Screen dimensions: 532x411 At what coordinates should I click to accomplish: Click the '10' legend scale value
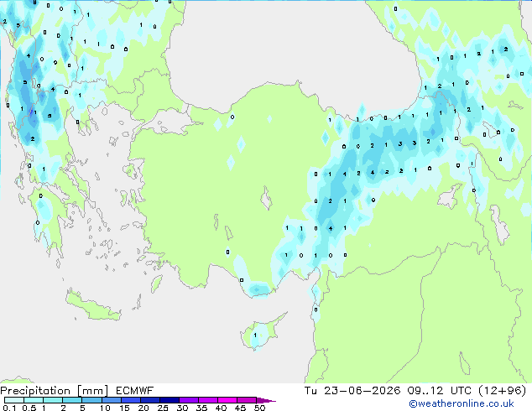[105, 408]
